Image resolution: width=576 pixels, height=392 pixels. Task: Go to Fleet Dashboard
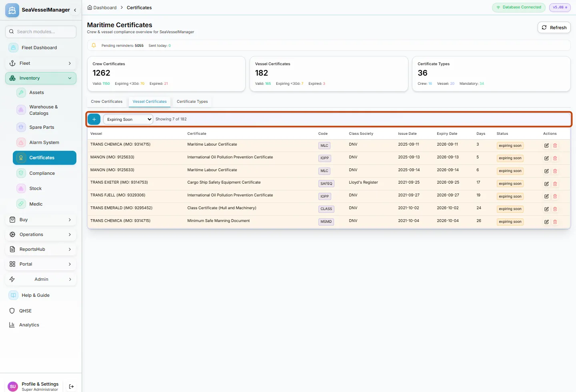pos(41,48)
